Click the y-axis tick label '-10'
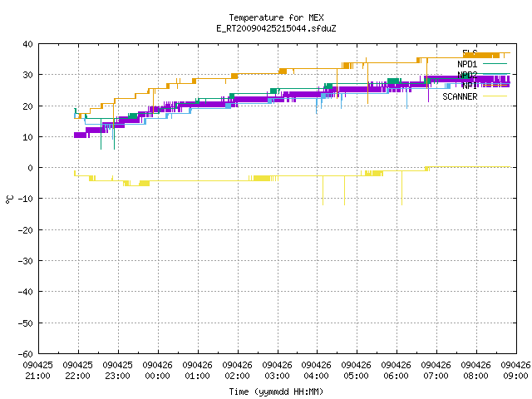 pyautogui.click(x=26, y=199)
